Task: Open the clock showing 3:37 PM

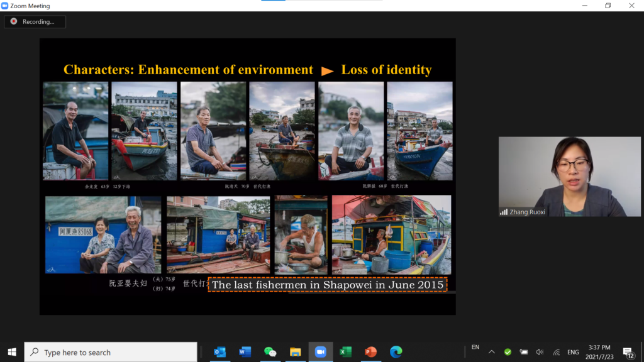Action: pyautogui.click(x=599, y=352)
